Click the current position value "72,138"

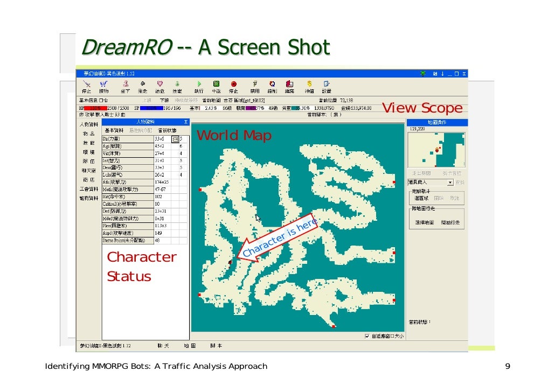(346, 101)
